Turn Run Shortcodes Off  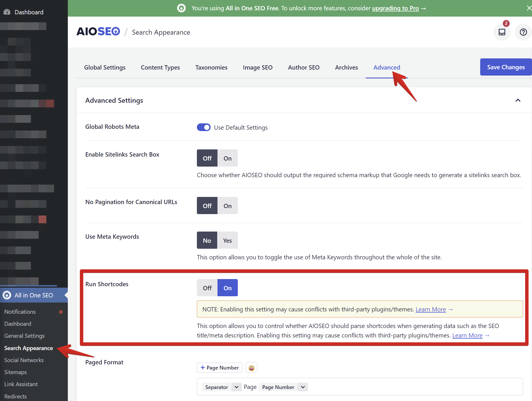tap(207, 288)
